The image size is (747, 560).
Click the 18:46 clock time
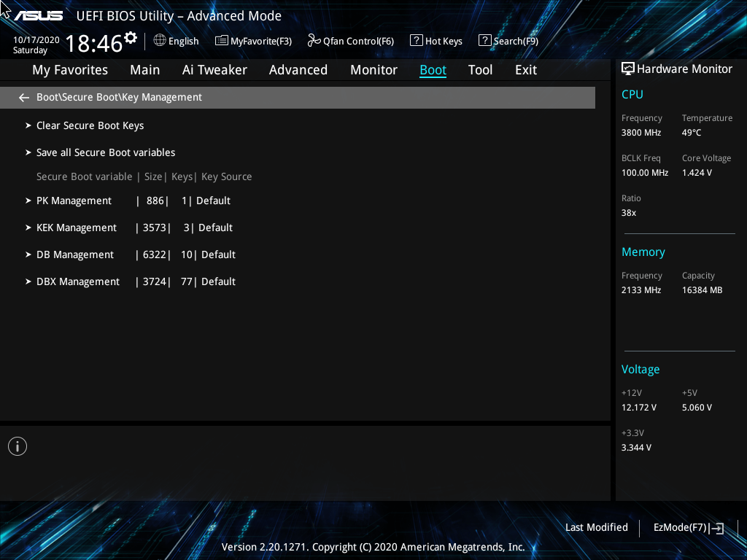pos(94,44)
